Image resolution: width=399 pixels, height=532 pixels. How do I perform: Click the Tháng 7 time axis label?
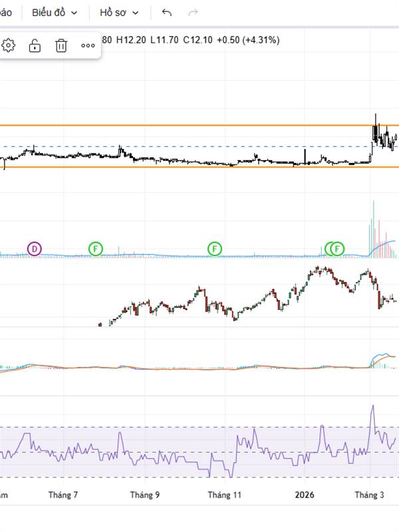click(x=63, y=495)
